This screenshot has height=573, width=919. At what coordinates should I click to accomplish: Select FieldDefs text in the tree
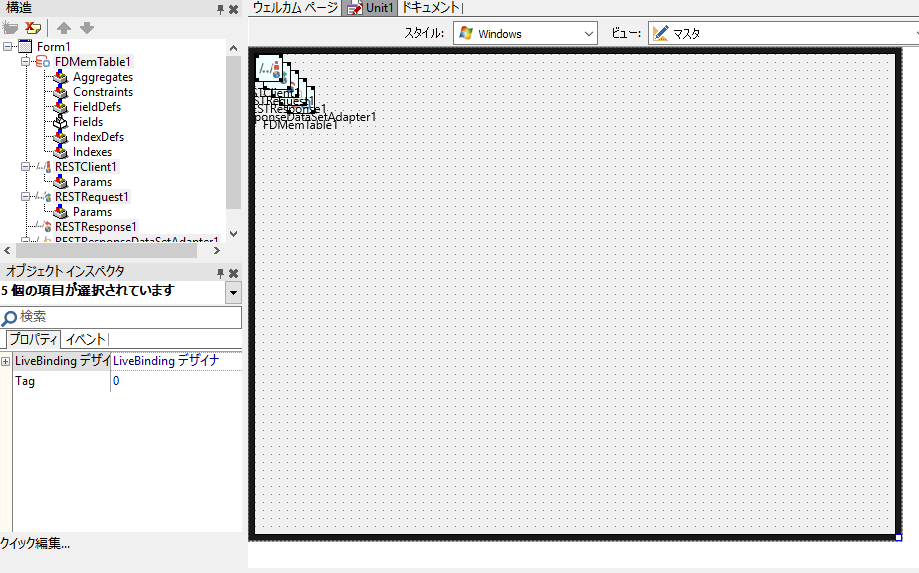tap(97, 107)
